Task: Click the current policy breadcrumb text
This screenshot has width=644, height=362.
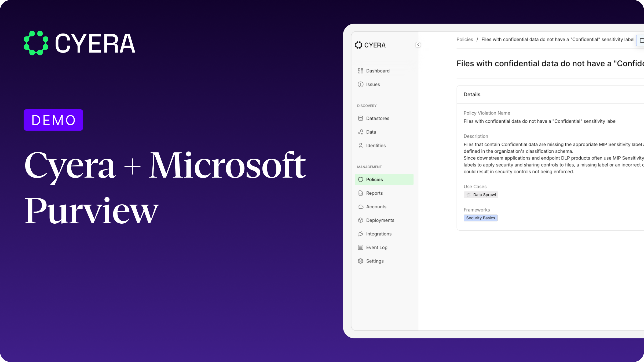Action: coord(558,39)
